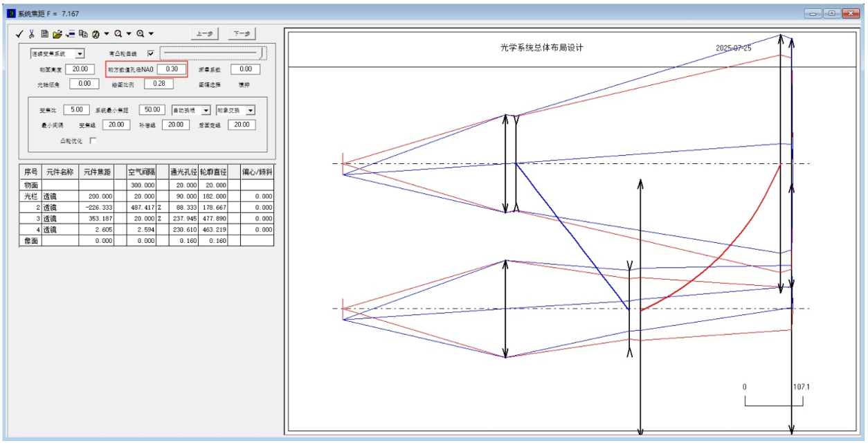
Task: Click the insert row icon
Action: click(70, 33)
